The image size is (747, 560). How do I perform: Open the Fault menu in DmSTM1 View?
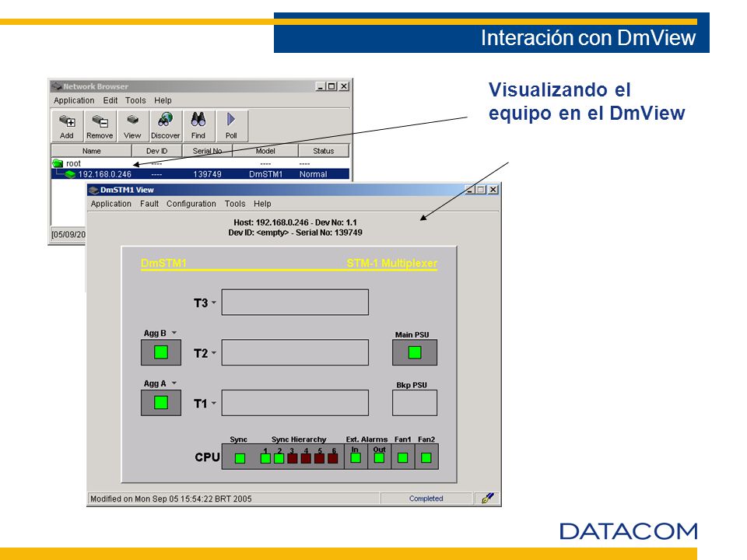(x=149, y=204)
